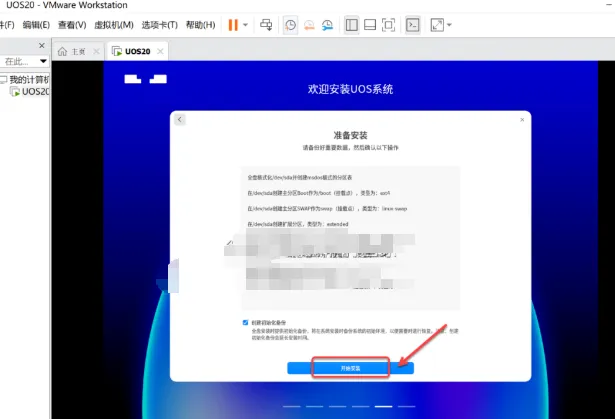This screenshot has width=615, height=419.
Task: Switch to the 主页 home tab
Action: (x=78, y=51)
